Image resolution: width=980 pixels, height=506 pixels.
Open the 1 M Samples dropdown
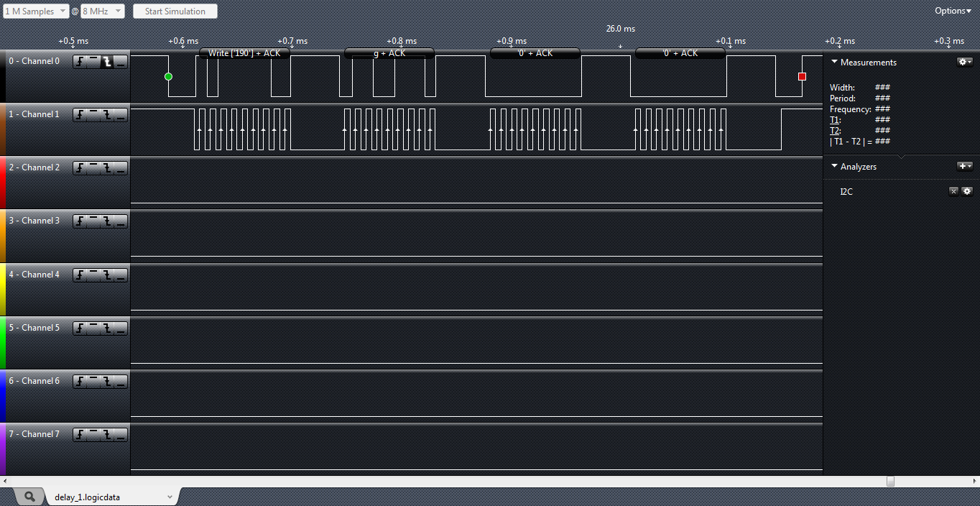coord(36,11)
